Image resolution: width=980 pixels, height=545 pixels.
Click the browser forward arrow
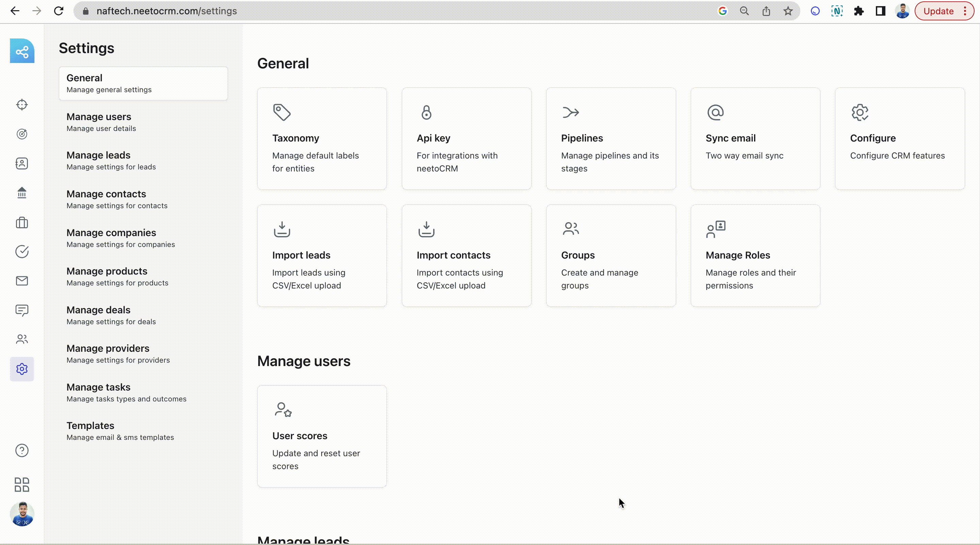pyautogui.click(x=36, y=11)
